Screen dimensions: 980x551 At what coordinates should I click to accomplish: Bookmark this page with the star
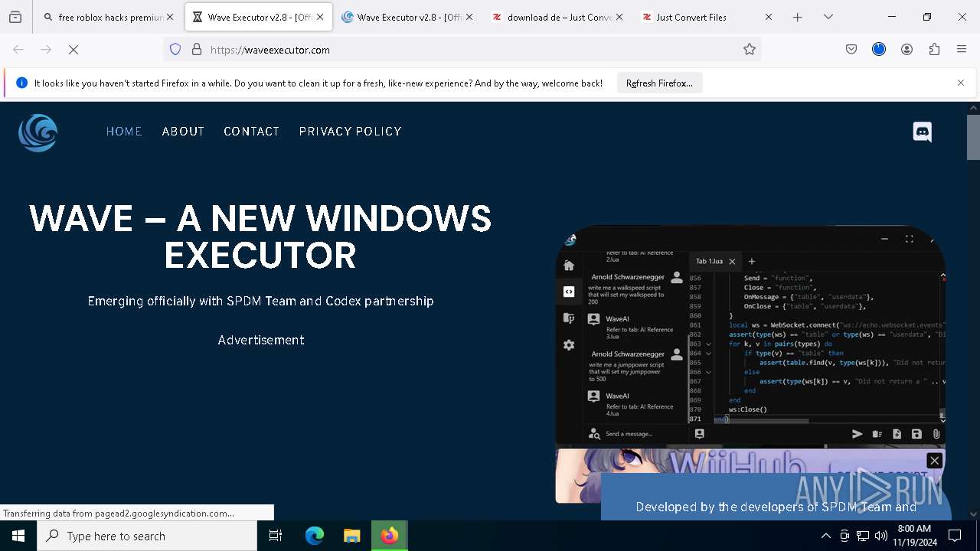click(750, 50)
